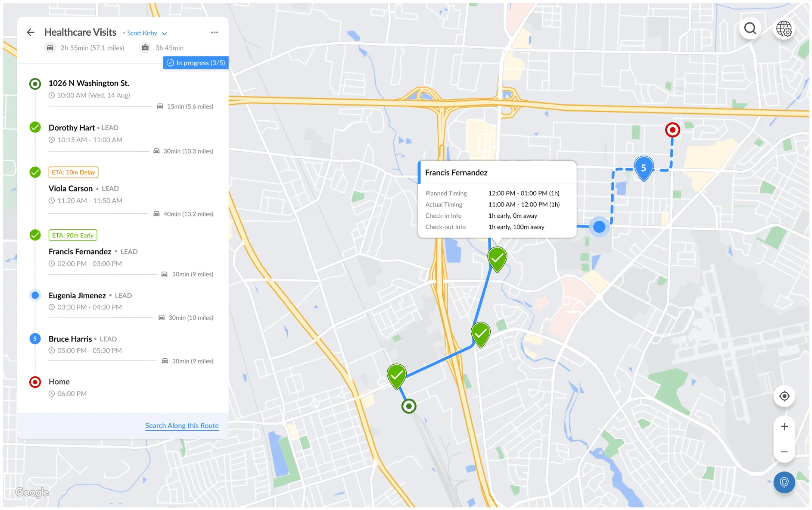Expand the ETA: 90m Early badge
The height and width of the screenshot is (510, 812).
tap(72, 235)
